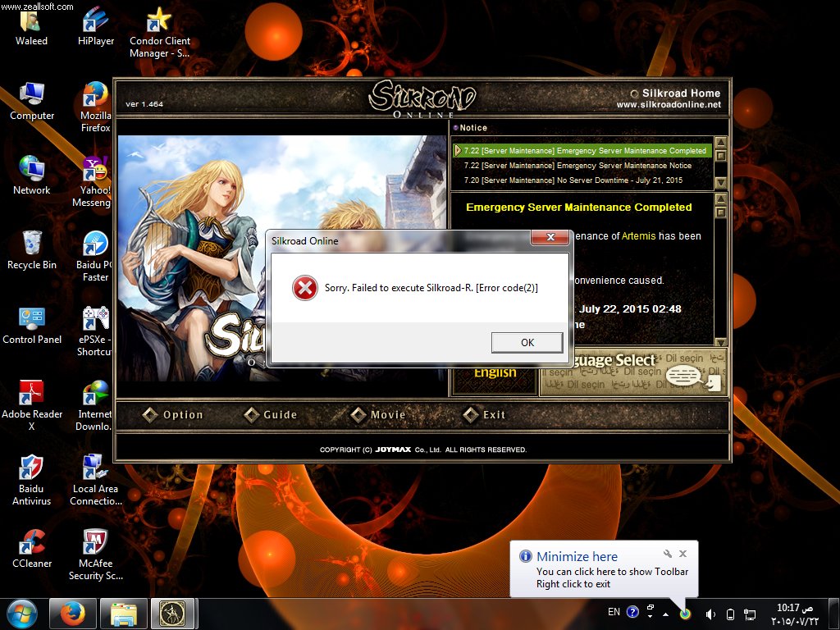Open McAfee Security Scan shortcut
840x630 pixels.
tap(95, 555)
